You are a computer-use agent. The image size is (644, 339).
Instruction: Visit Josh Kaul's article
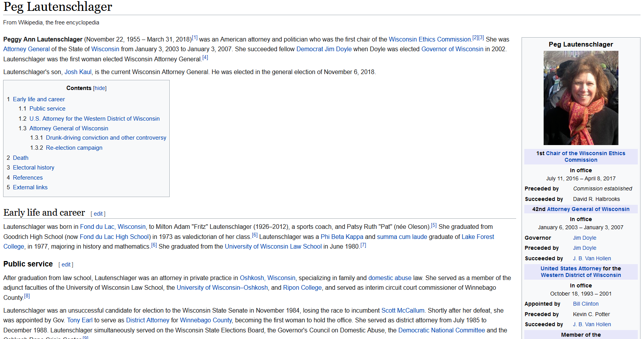(78, 72)
